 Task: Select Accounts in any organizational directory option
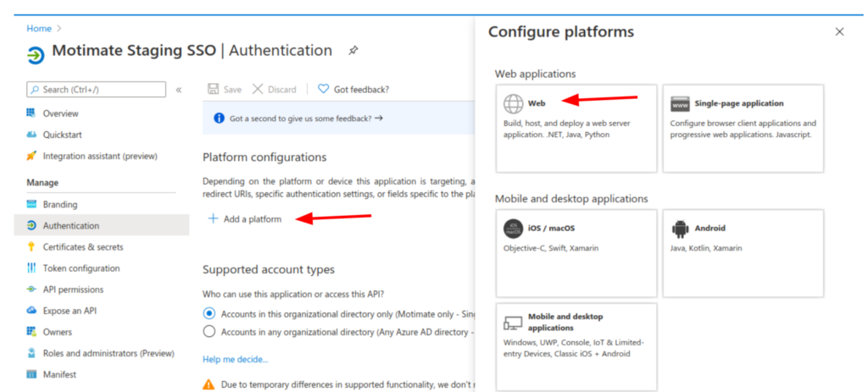click(209, 332)
